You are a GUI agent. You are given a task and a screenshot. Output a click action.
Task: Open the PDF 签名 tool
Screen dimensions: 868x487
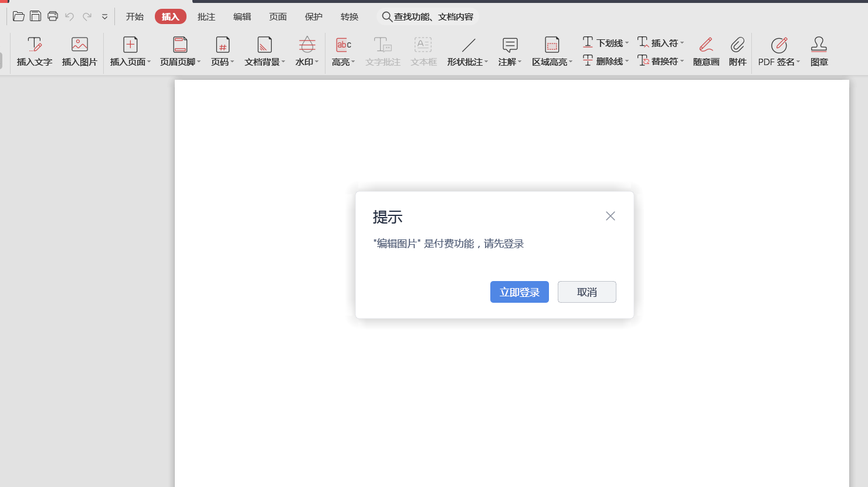pyautogui.click(x=779, y=52)
